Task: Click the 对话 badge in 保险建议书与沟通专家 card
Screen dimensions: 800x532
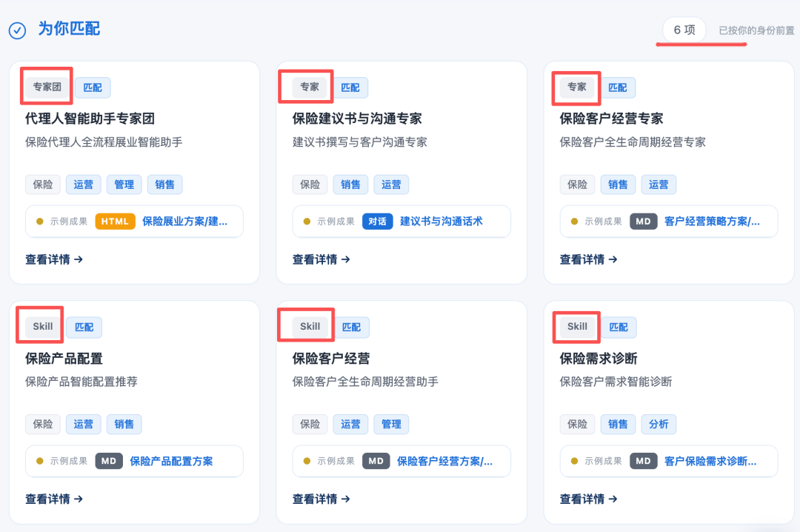Action: pos(377,222)
